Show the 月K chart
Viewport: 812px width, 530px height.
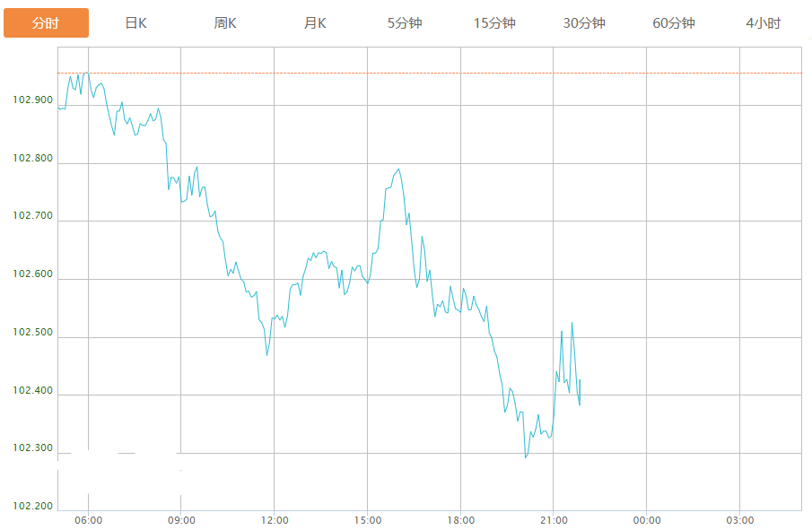tap(315, 23)
